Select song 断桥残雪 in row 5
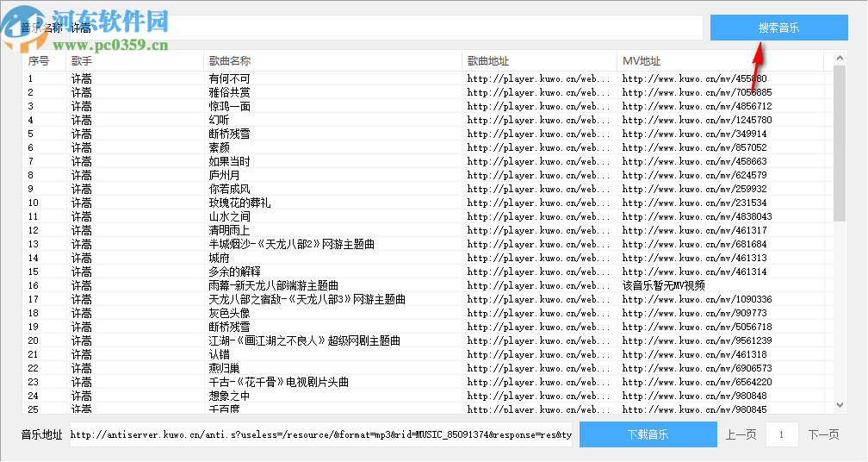Screen dimensions: 868x462 point(230,134)
